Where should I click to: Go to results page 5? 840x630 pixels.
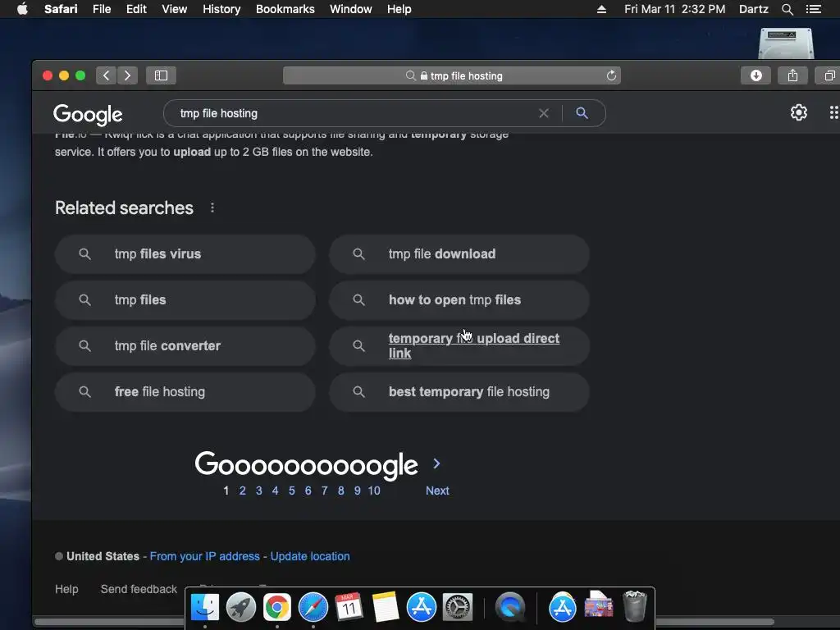(291, 491)
